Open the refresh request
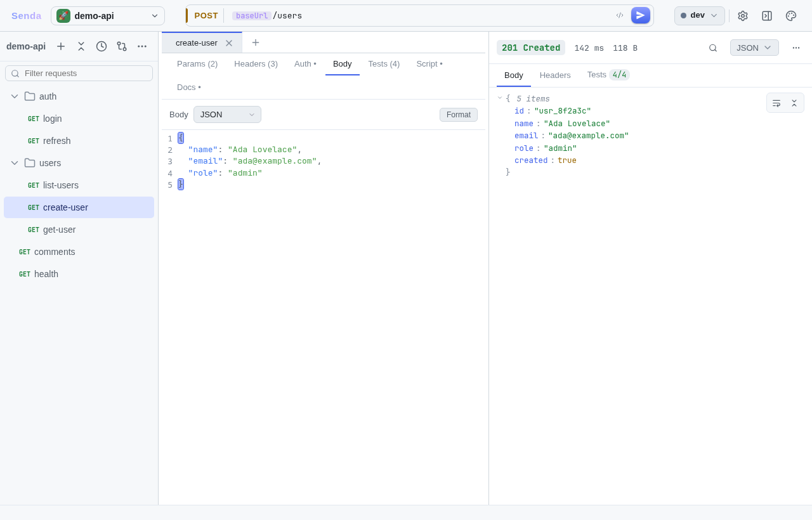 tap(79, 141)
